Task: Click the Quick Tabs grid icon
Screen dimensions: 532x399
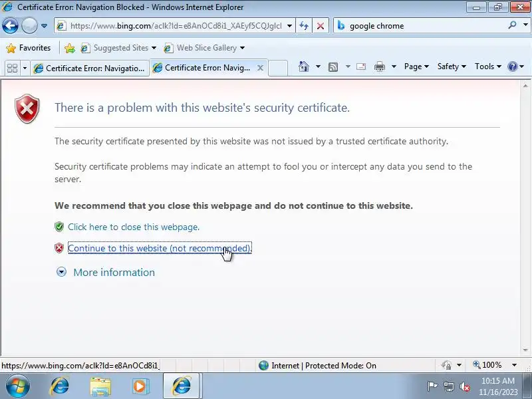Action: tap(12, 68)
